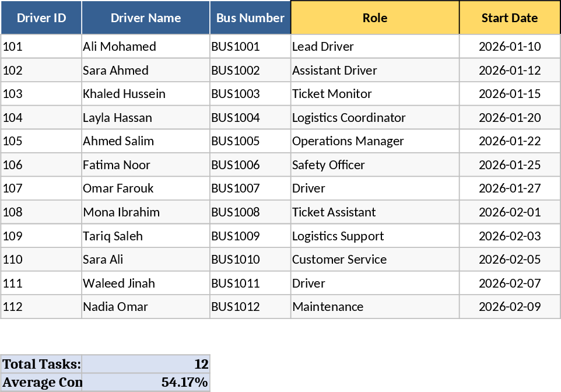Select the Ahmed Salim name cell
Viewport: 561px width, 392px height.
(146, 141)
